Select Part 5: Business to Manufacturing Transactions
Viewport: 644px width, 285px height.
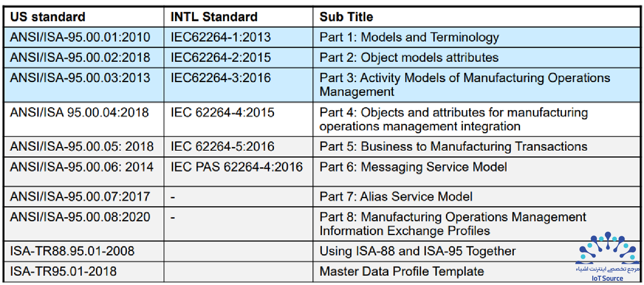tap(454, 147)
